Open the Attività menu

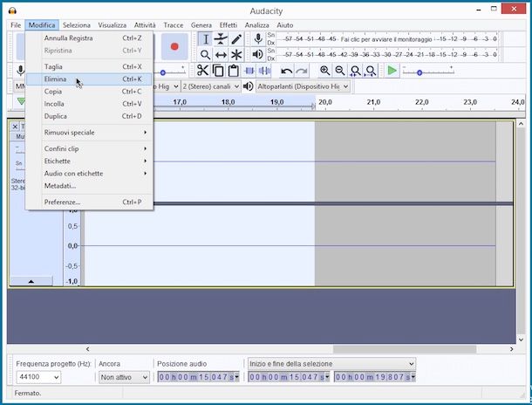pyautogui.click(x=145, y=25)
